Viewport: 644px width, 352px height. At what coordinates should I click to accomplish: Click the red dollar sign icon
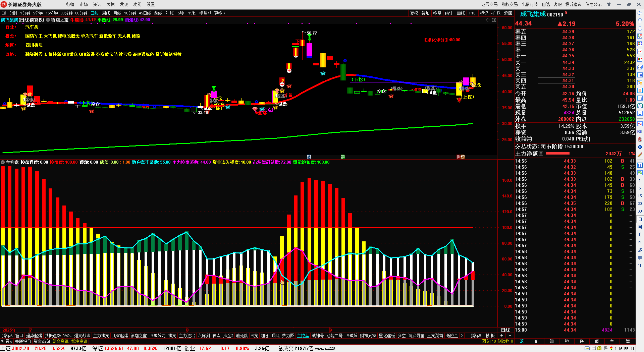coord(640,139)
